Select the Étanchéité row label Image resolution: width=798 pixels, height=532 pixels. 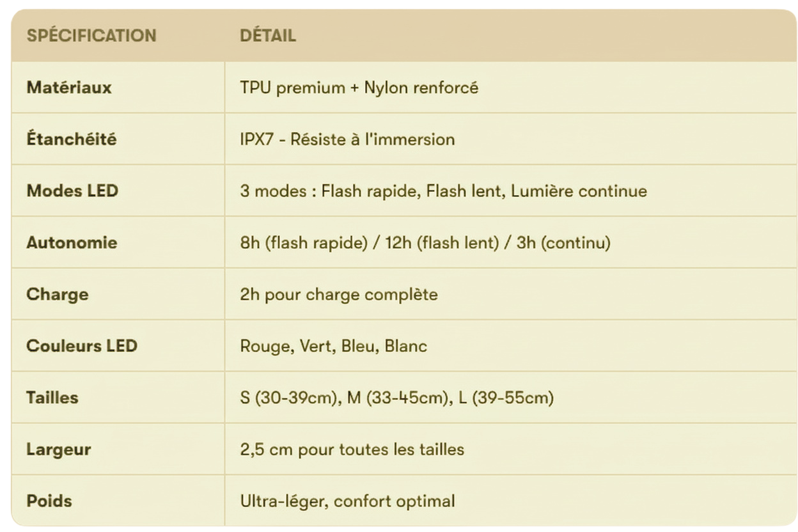[x=71, y=139]
